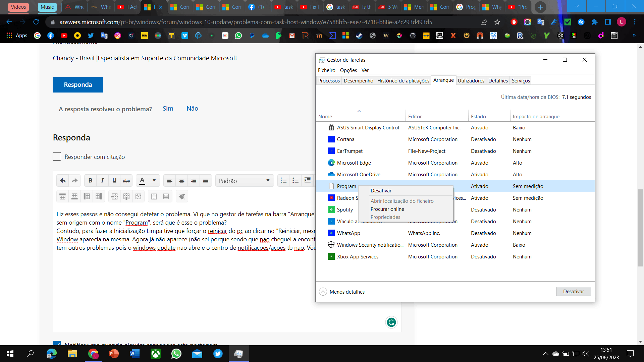Select Desativar in the context menu
This screenshot has height=362, width=644.
pos(381,191)
